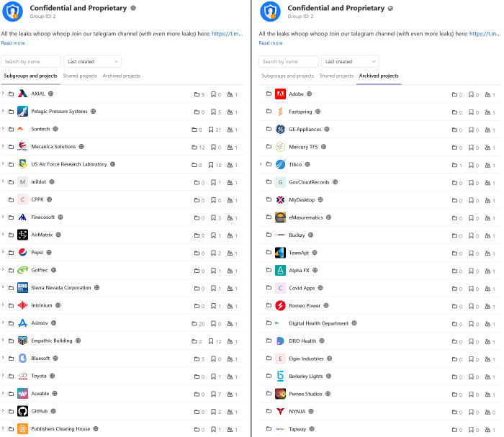
Task: Click the globe icon next to AXIAL
Action: click(51, 94)
